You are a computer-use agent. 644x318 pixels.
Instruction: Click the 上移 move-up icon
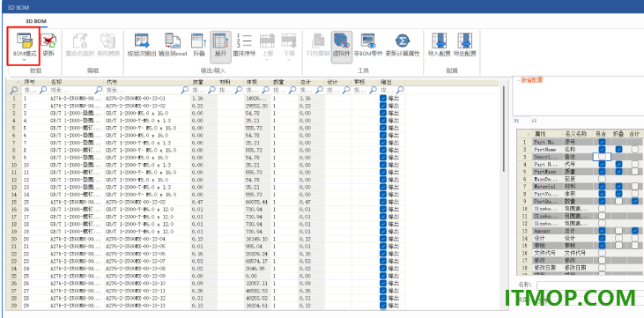(267, 41)
